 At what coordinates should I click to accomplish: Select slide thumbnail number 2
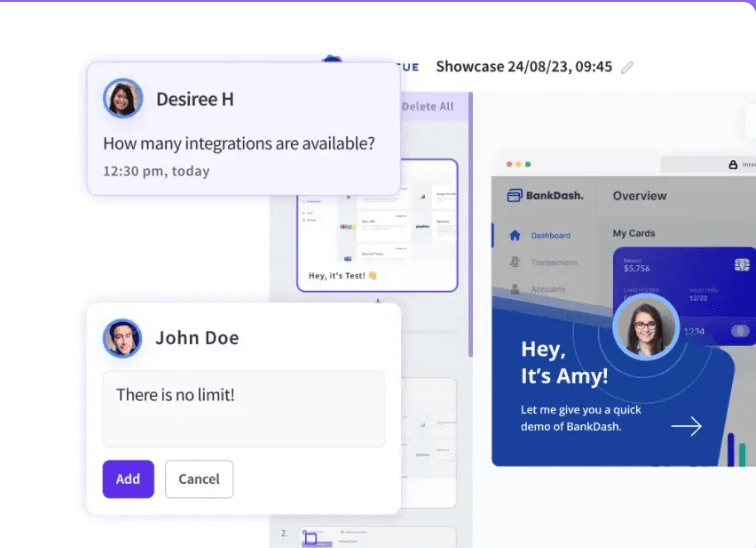click(x=378, y=537)
